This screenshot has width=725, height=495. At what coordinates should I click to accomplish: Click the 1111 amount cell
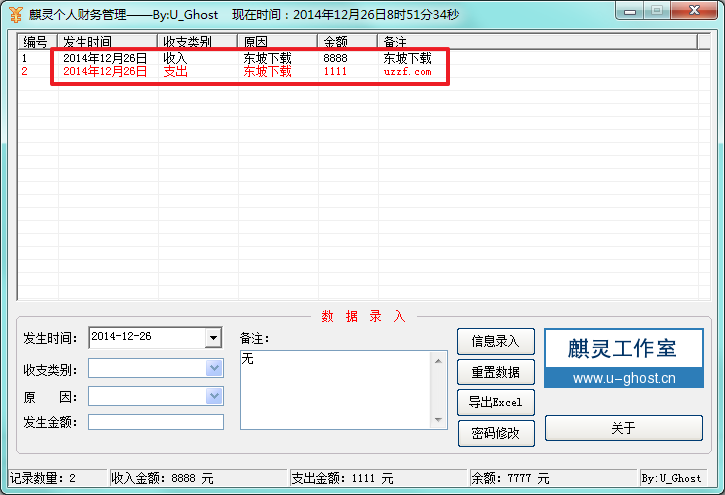(335, 71)
